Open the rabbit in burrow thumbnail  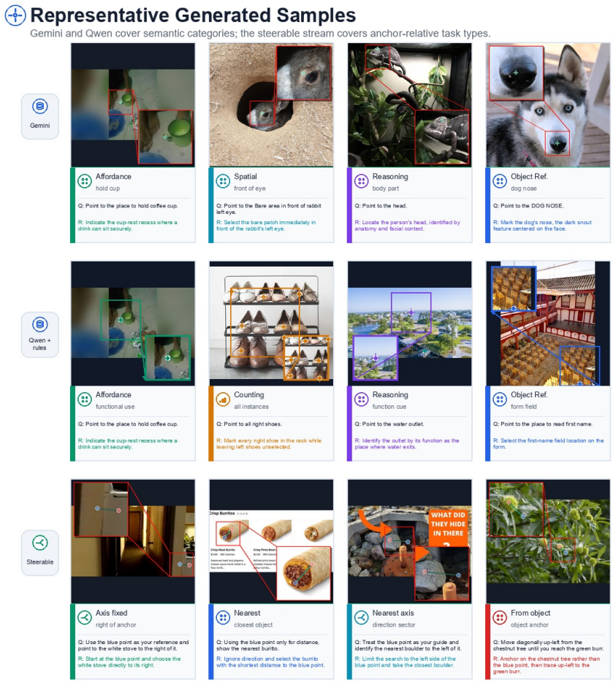click(271, 105)
